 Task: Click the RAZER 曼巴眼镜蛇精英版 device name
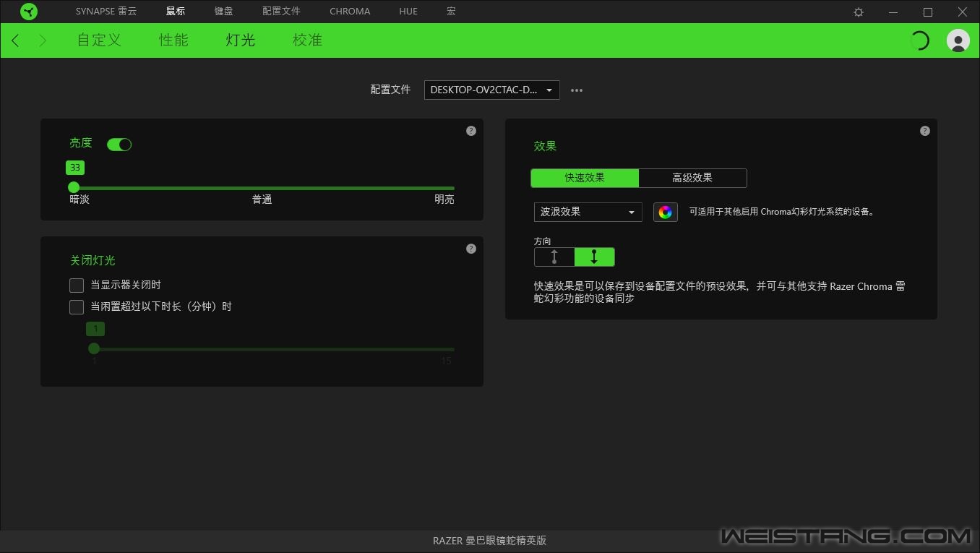(490, 541)
